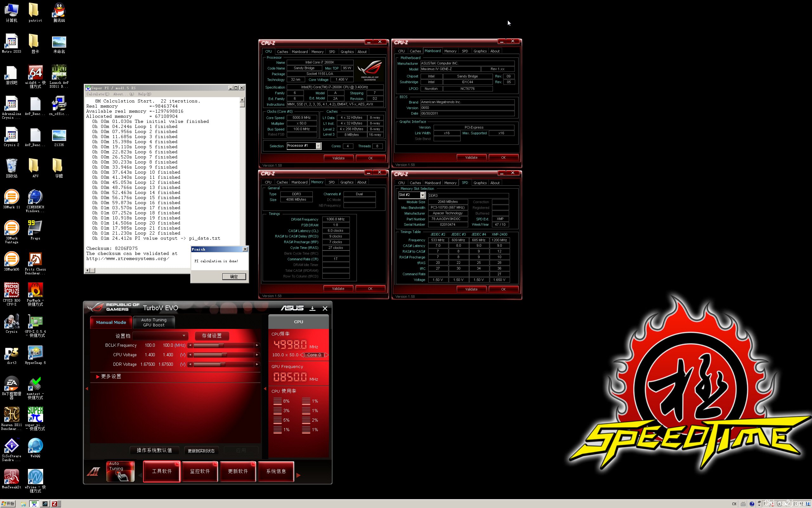Click Super PI taskbar icon
812x508 pixels.
[34, 504]
